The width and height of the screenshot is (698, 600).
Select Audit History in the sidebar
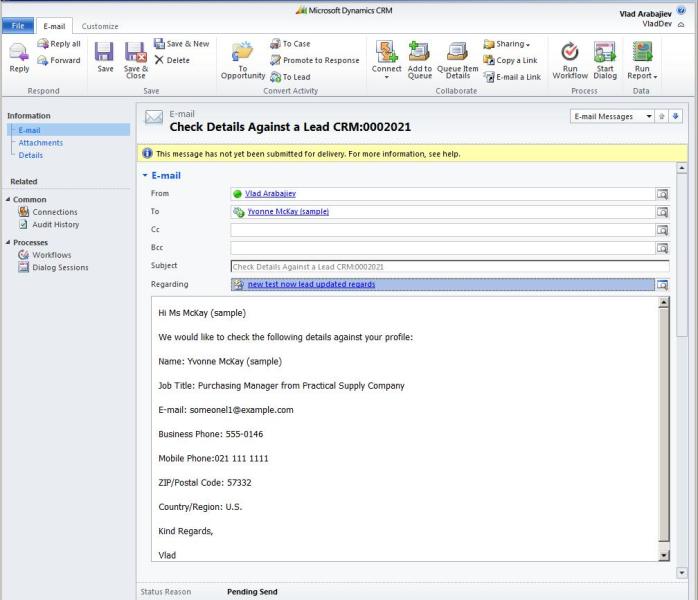point(55,225)
